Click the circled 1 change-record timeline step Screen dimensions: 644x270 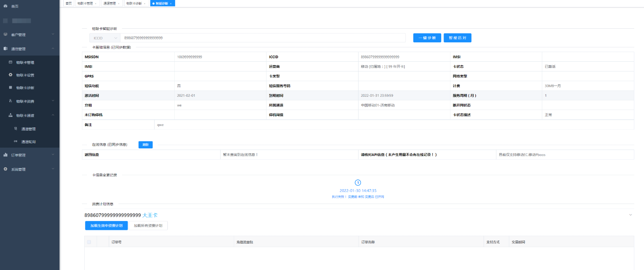[x=358, y=183]
